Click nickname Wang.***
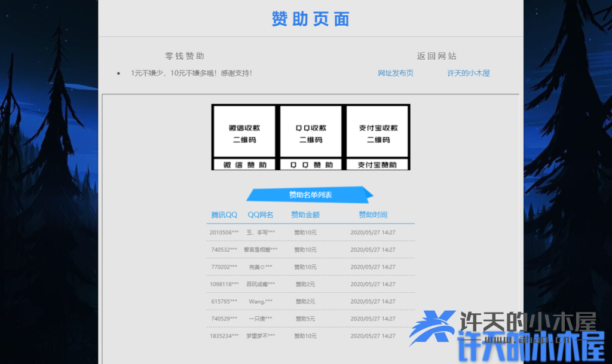Image resolution: width=612 pixels, height=364 pixels. (x=261, y=302)
